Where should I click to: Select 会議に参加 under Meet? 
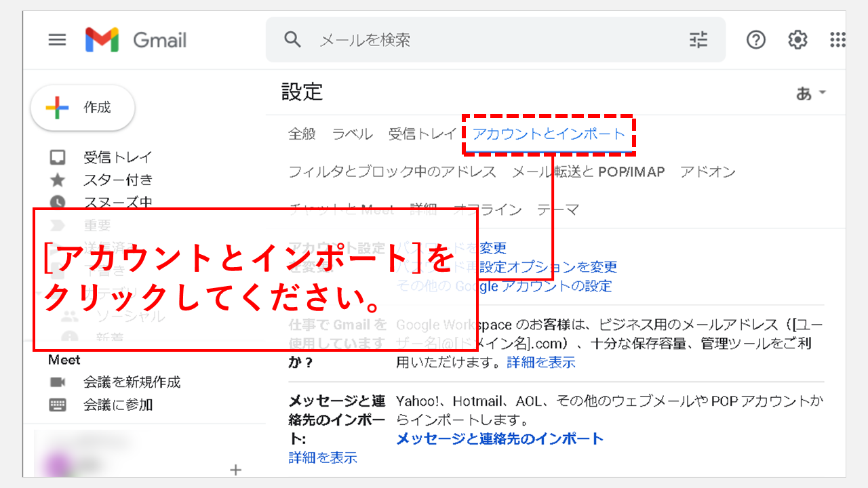(118, 405)
